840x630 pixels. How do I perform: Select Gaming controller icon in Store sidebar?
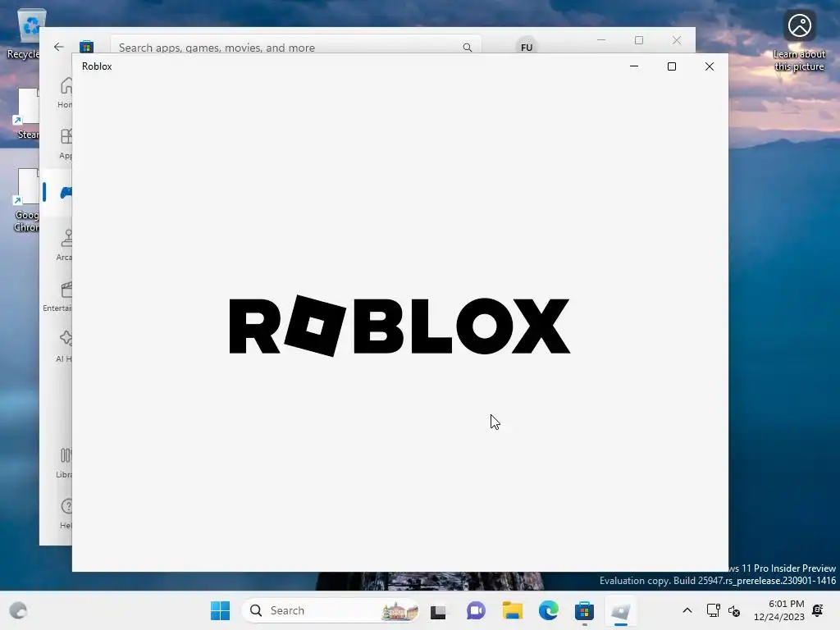pyautogui.click(x=66, y=192)
